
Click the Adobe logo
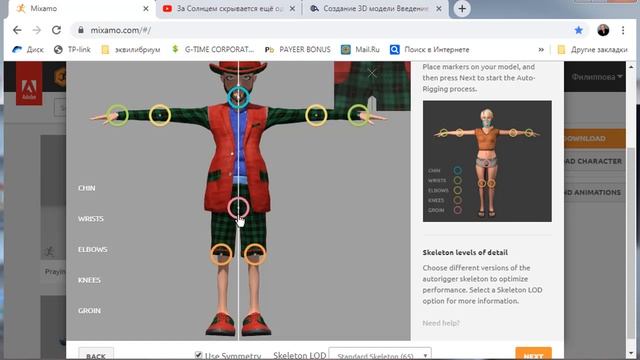click(x=29, y=84)
